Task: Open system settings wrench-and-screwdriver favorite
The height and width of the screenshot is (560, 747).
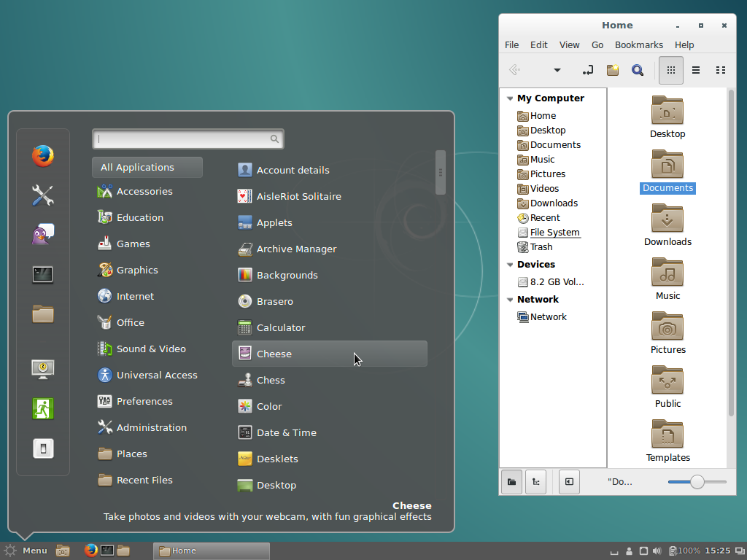Action: [43, 195]
